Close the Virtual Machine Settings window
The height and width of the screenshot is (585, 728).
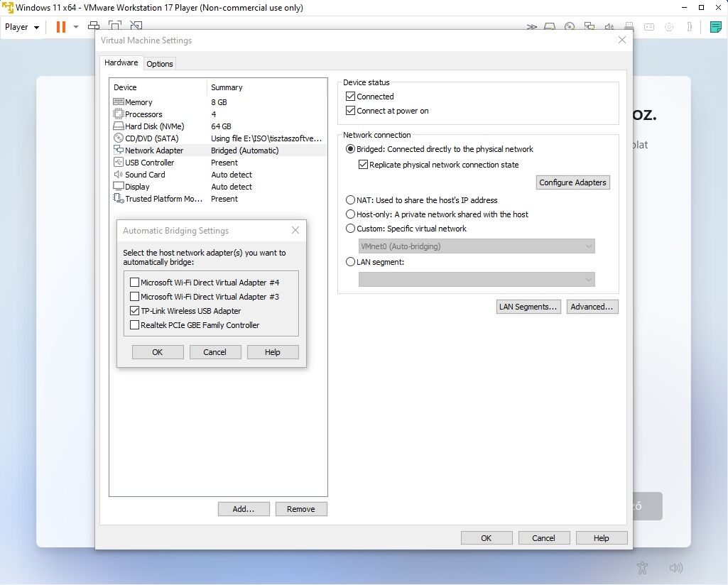(622, 40)
